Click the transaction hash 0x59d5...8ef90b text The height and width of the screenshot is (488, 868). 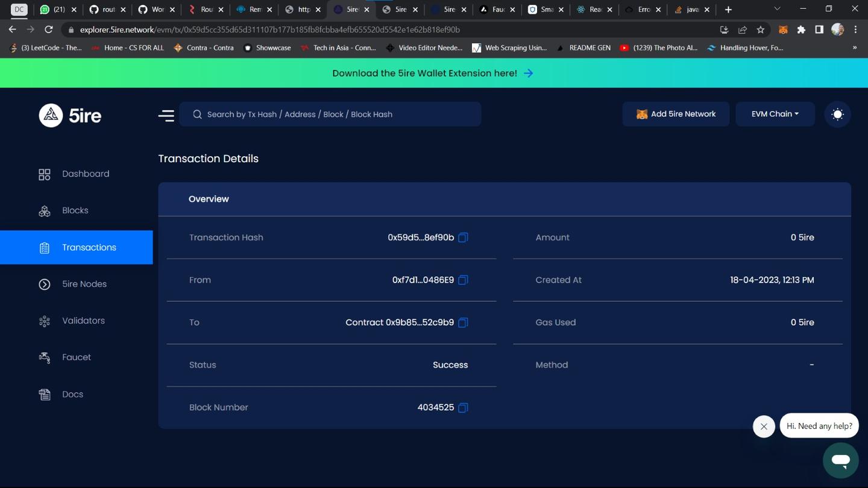click(421, 237)
